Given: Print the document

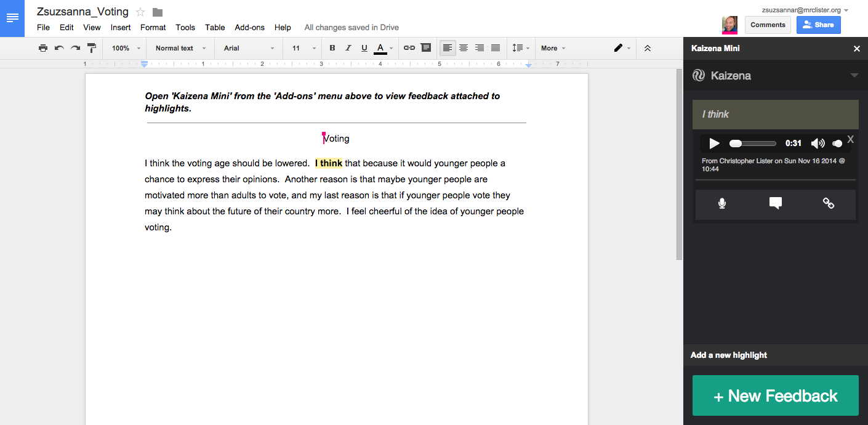Looking at the screenshot, I should 42,48.
